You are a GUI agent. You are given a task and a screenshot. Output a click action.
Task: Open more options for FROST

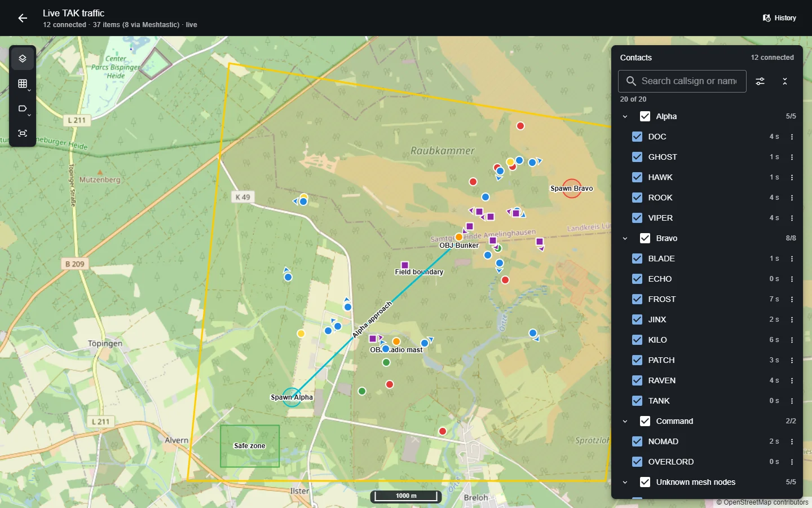click(792, 299)
